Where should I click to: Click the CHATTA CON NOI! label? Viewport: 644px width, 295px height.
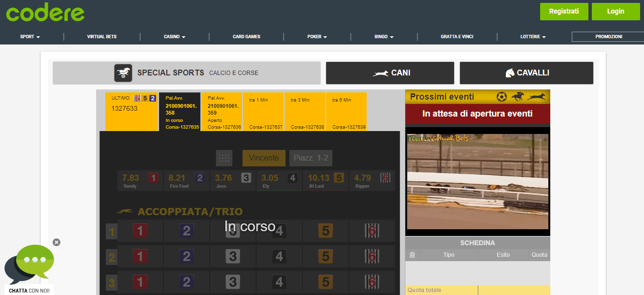[x=29, y=291]
